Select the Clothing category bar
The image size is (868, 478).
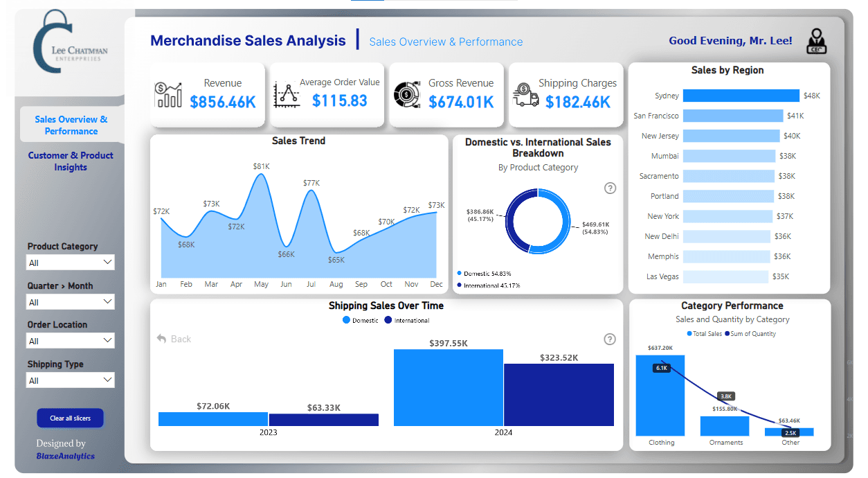click(660, 395)
